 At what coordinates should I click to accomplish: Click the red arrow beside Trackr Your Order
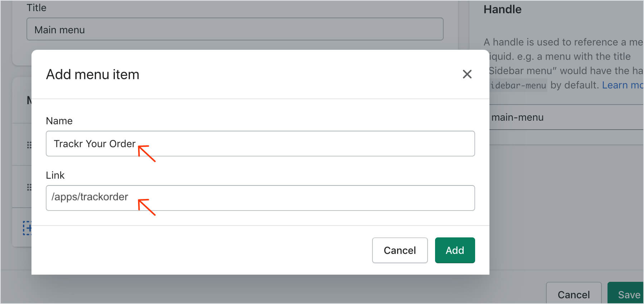(x=147, y=153)
